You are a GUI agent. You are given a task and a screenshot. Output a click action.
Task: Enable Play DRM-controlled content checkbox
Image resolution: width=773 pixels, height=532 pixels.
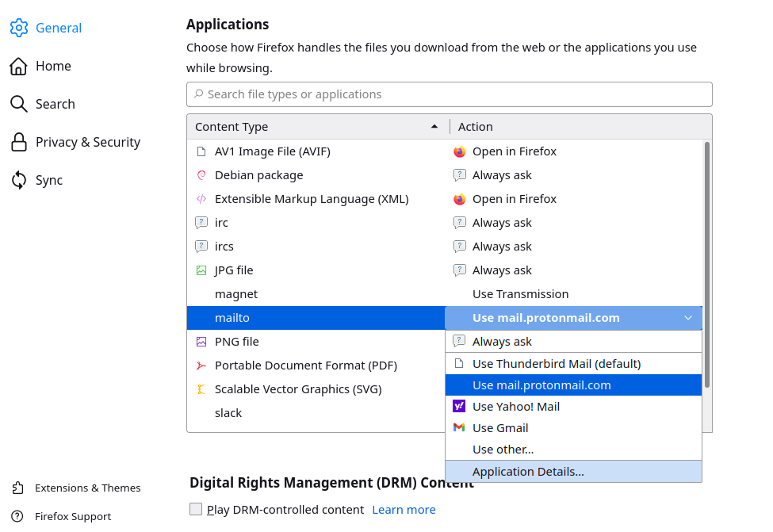[196, 509]
